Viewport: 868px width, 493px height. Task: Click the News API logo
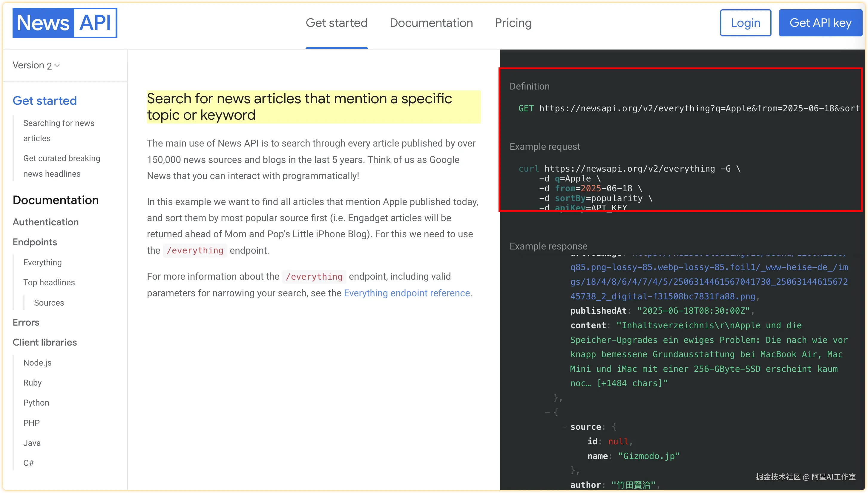tap(65, 23)
